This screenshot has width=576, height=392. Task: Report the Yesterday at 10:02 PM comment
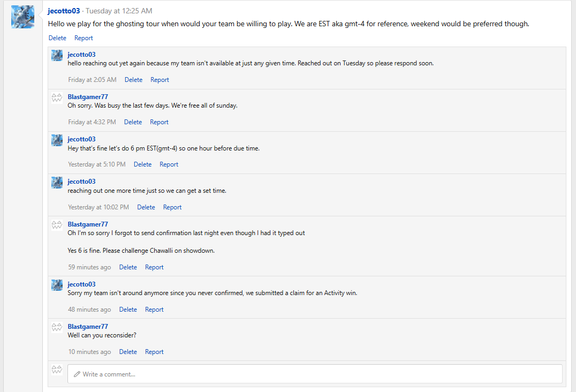(x=172, y=207)
